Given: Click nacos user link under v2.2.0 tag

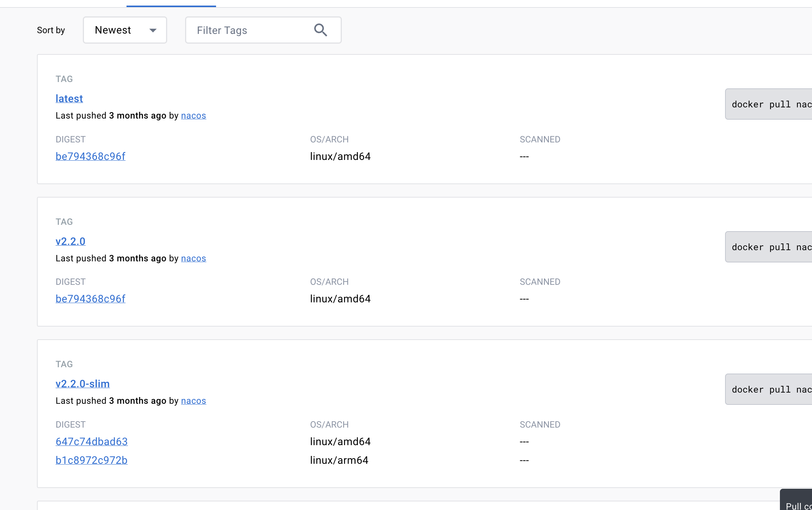Looking at the screenshot, I should point(193,258).
